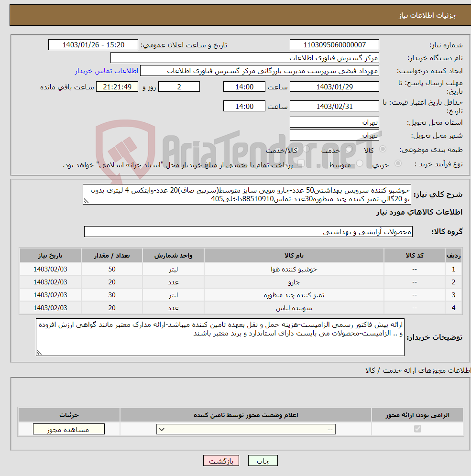Screen dimensions: 471x476
Task: Click the ردیف column header
Action: [453, 255]
